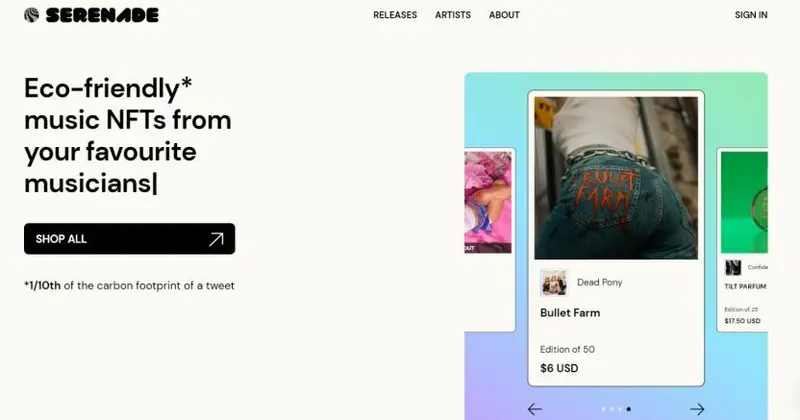Click the Tilt Parfum artist avatar
This screenshot has width=800, height=420.
coord(733,267)
